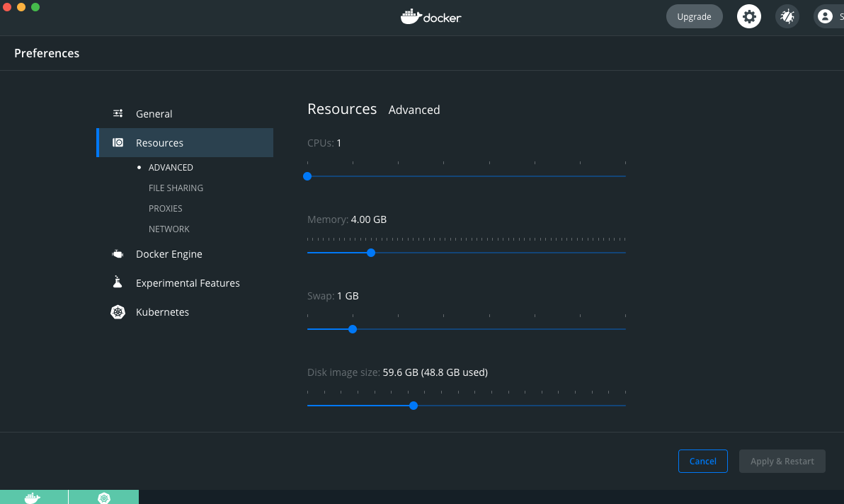Click the Docker Engine whale icon
844x504 pixels.
click(118, 254)
